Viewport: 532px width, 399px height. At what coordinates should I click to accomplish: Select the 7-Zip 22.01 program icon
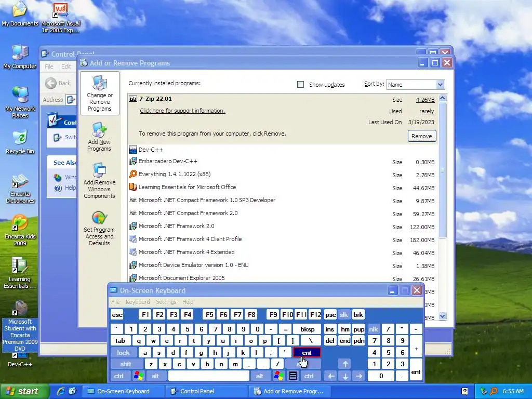coord(133,99)
